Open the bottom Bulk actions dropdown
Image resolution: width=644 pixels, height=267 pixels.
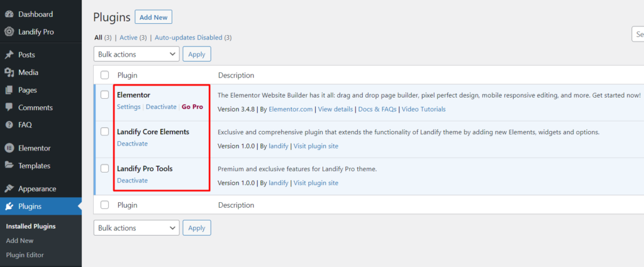136,228
